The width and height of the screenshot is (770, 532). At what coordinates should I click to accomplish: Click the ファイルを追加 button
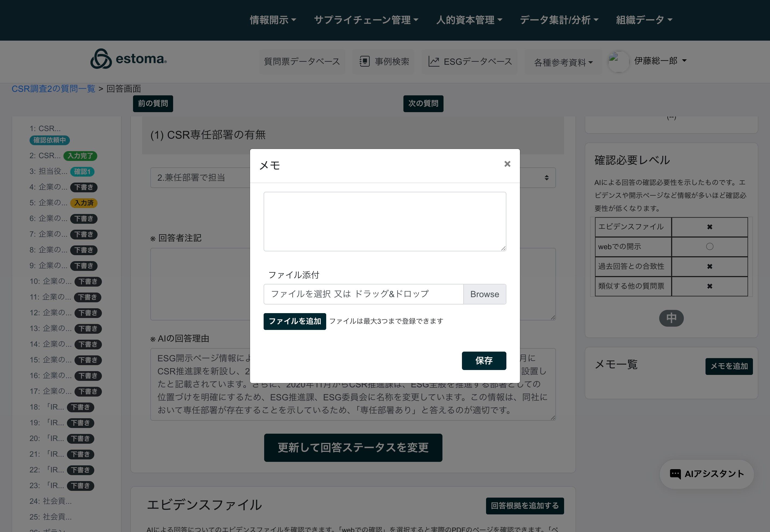(x=295, y=321)
